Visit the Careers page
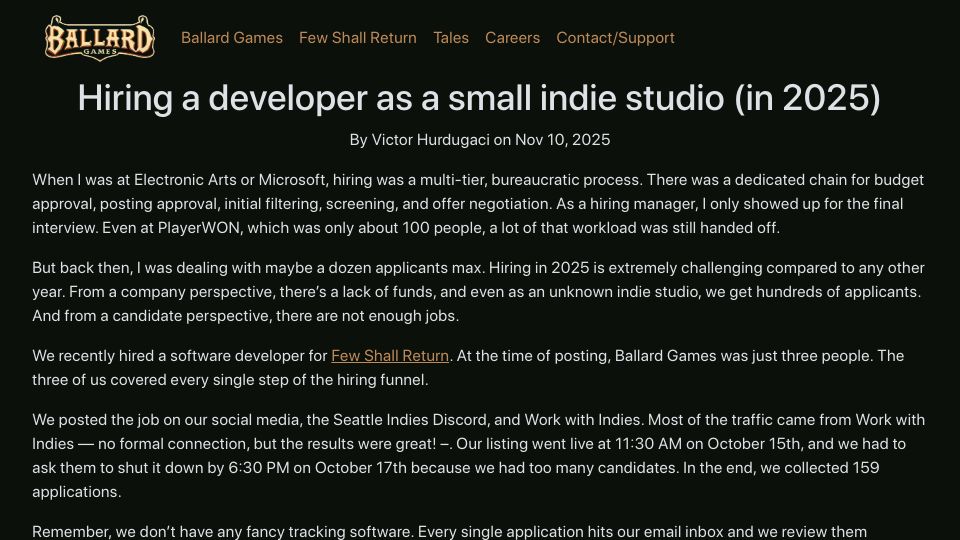 pos(512,38)
